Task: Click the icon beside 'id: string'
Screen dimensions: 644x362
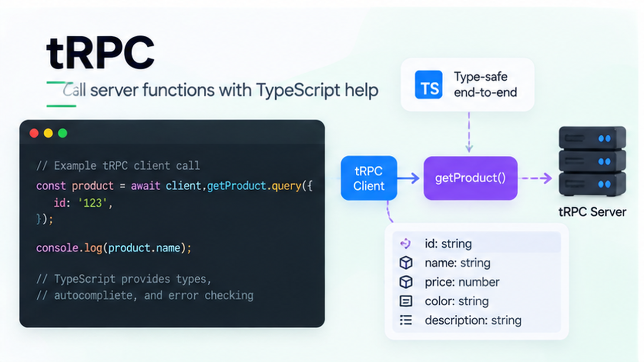Action: 406,244
